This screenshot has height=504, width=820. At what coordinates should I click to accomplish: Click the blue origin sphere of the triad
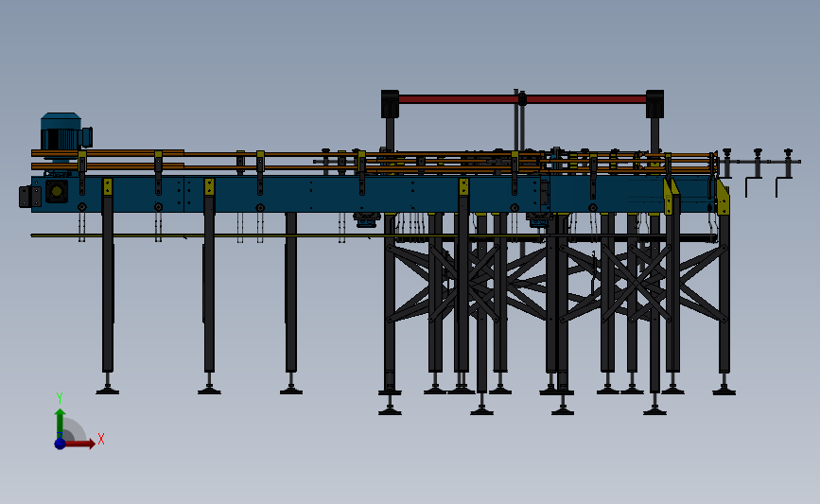(x=60, y=443)
